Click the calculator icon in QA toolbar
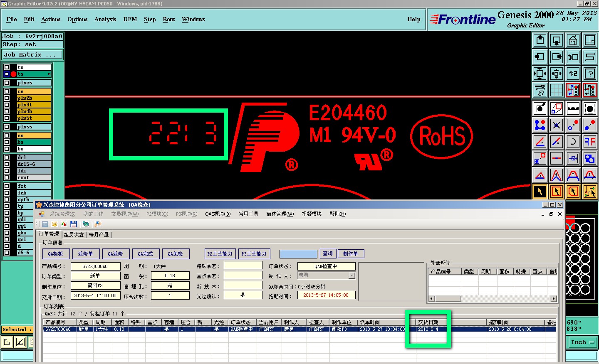This screenshot has width=599, height=364. [45, 224]
